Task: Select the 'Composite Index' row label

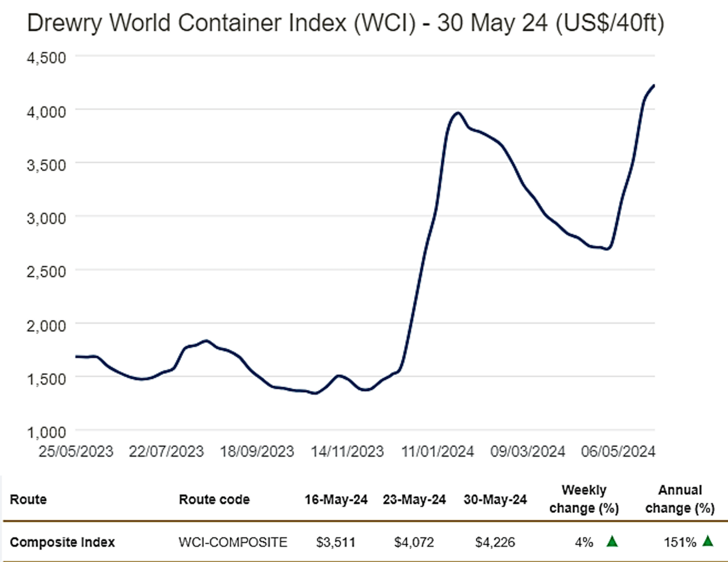Action: tap(62, 542)
